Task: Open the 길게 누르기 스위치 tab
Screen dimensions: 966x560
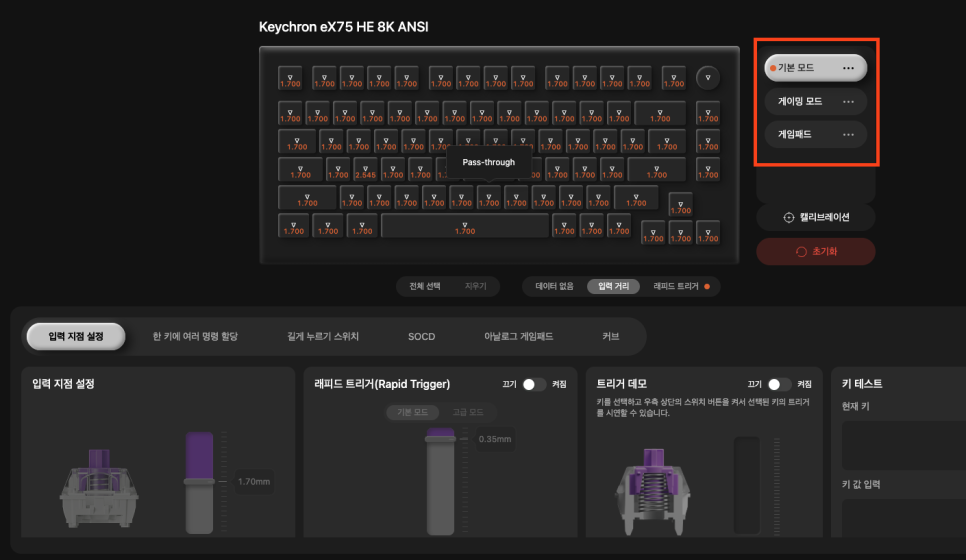Action: pyautogui.click(x=323, y=336)
